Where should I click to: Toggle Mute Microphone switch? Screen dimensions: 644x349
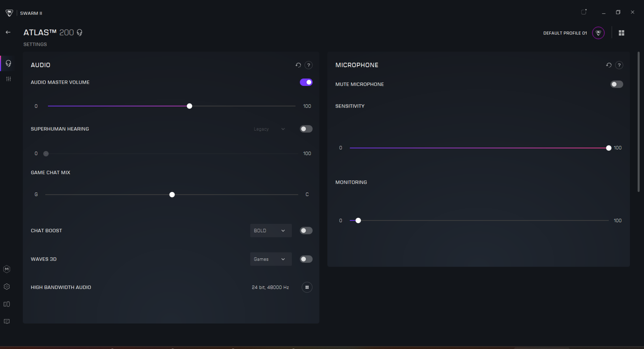[616, 84]
